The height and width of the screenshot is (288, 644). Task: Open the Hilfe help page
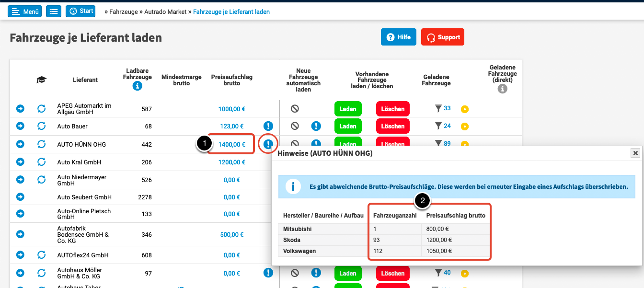398,37
